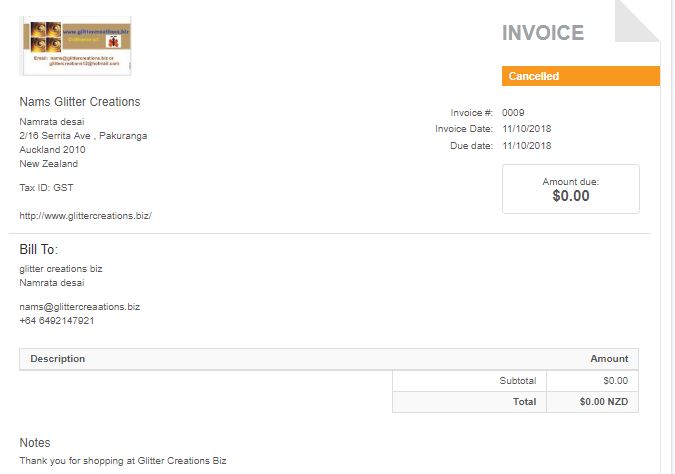Click the Notes heading
Image resolution: width=675 pixels, height=474 pixels.
[x=35, y=443]
